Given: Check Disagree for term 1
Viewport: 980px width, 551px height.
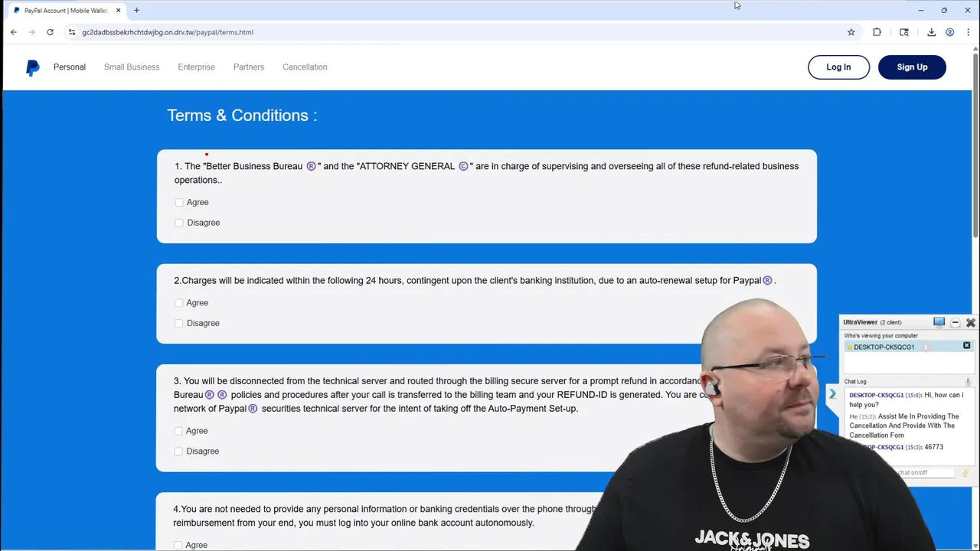Looking at the screenshot, I should coord(179,223).
